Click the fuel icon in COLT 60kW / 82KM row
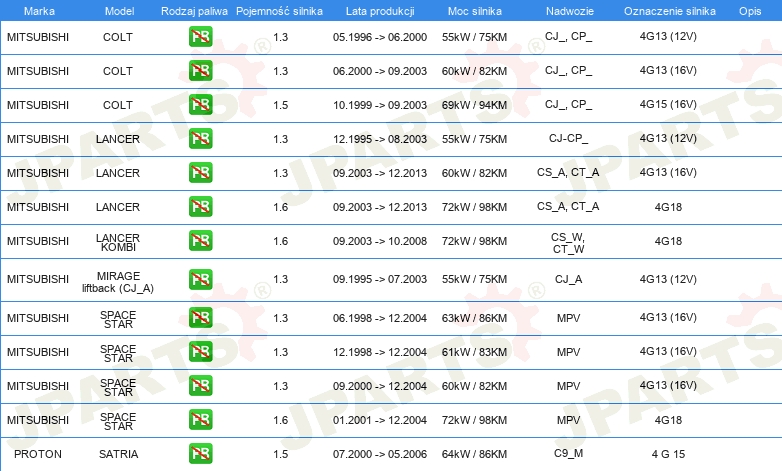This screenshot has height=471, width=782. coord(200,71)
